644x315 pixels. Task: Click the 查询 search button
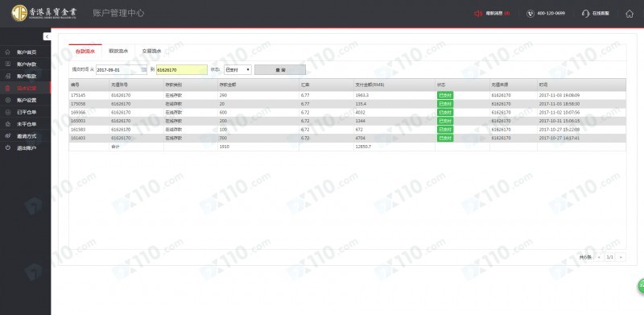pos(280,70)
